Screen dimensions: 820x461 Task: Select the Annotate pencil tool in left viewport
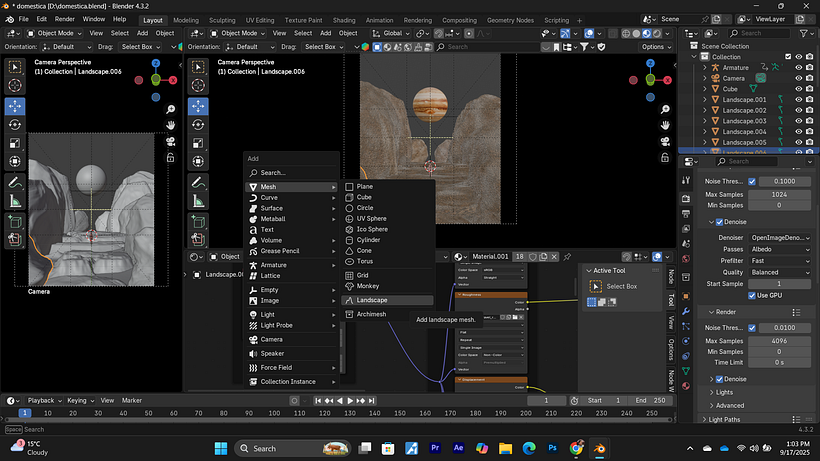[x=15, y=183]
